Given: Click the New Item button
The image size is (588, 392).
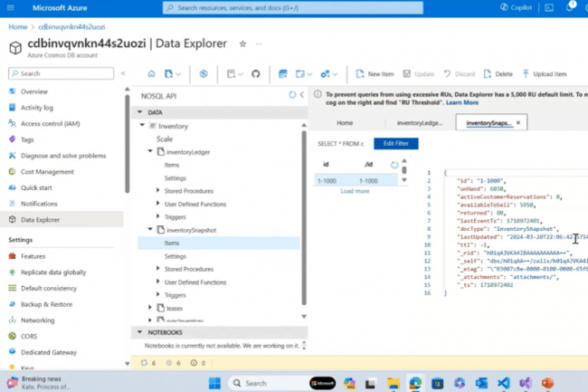Looking at the screenshot, I should pyautogui.click(x=375, y=74).
